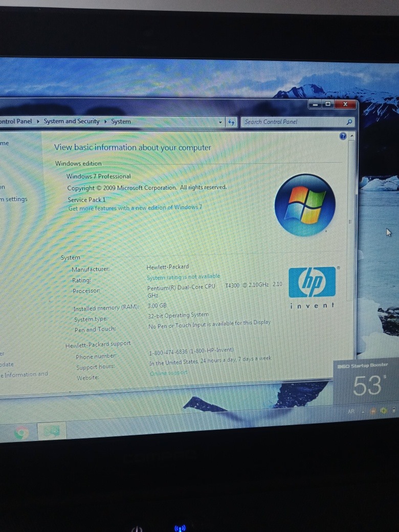The height and width of the screenshot is (532, 399).
Task: Select Pentium(R) Dual-Core CPU text
Action: [181, 287]
